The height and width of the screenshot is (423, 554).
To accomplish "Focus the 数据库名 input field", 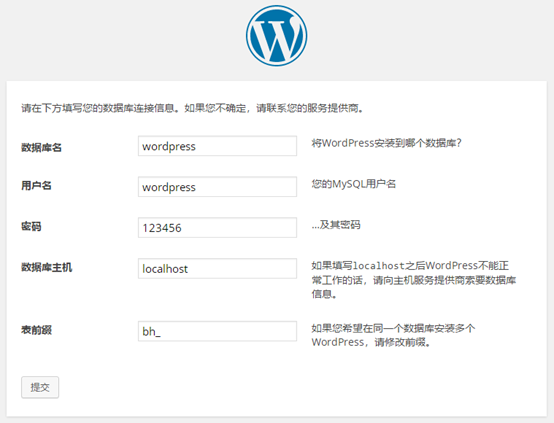I will click(217, 146).
